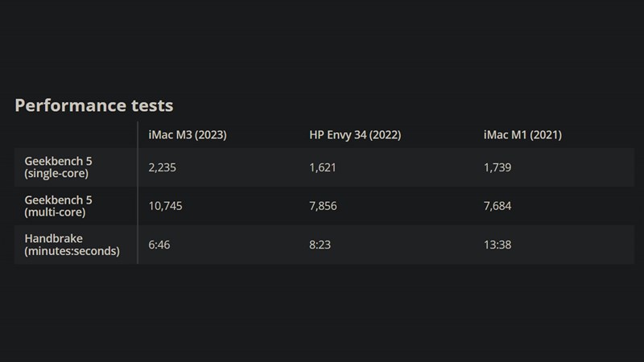Viewport: 644px width, 362px height.
Task: Select the HP Envy single-core score 1,621
Action: [x=323, y=167]
